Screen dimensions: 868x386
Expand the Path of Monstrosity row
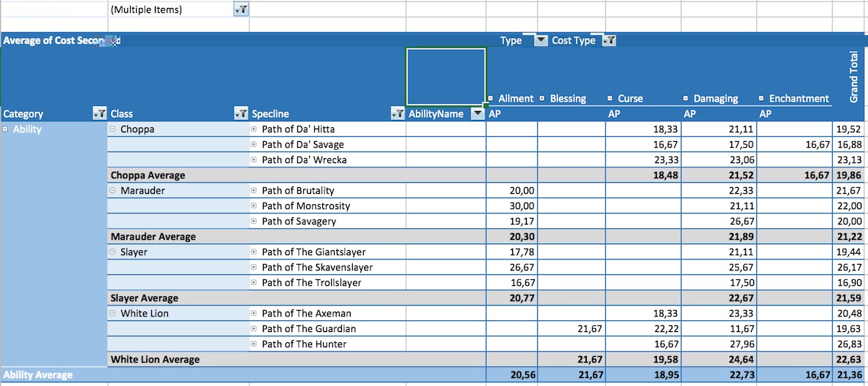tap(254, 206)
